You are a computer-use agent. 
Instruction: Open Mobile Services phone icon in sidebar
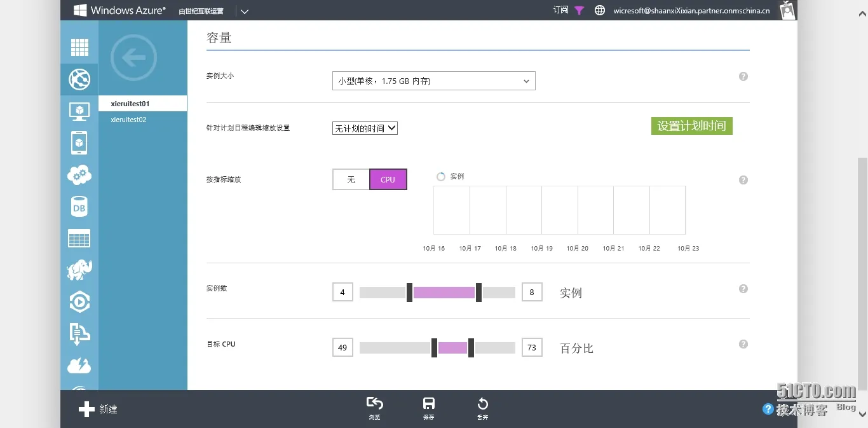tap(79, 143)
